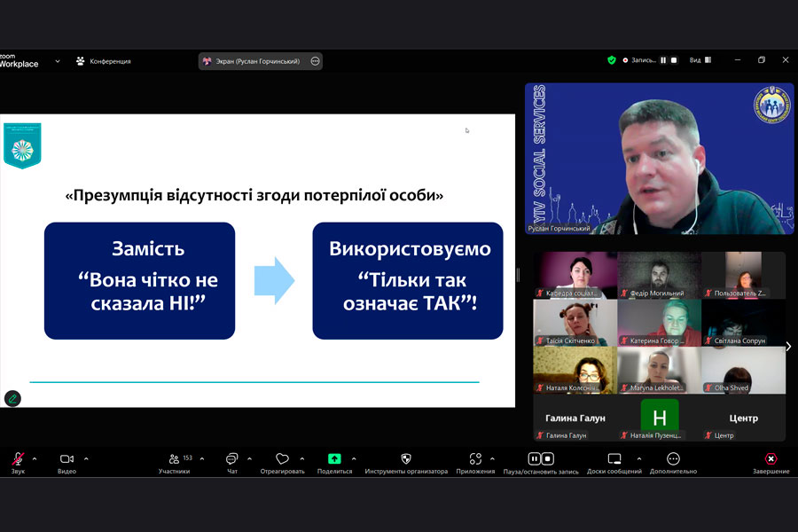Click the light blue arrow on slide
The image size is (798, 532).
(274, 280)
